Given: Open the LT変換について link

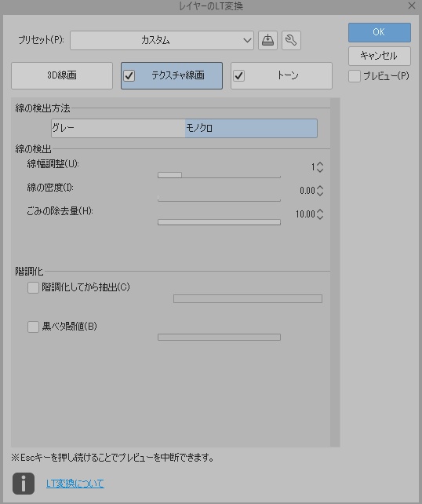Looking at the screenshot, I should tap(75, 484).
